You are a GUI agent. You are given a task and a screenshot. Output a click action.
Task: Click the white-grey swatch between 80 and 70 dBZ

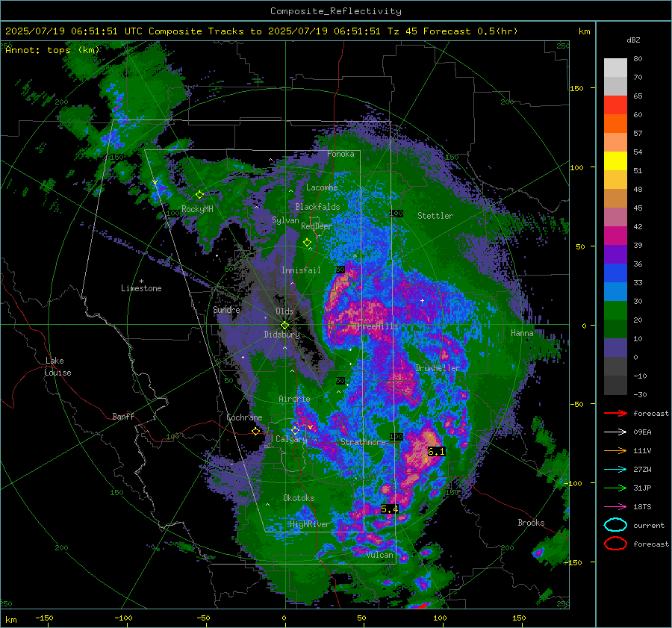pyautogui.click(x=615, y=68)
